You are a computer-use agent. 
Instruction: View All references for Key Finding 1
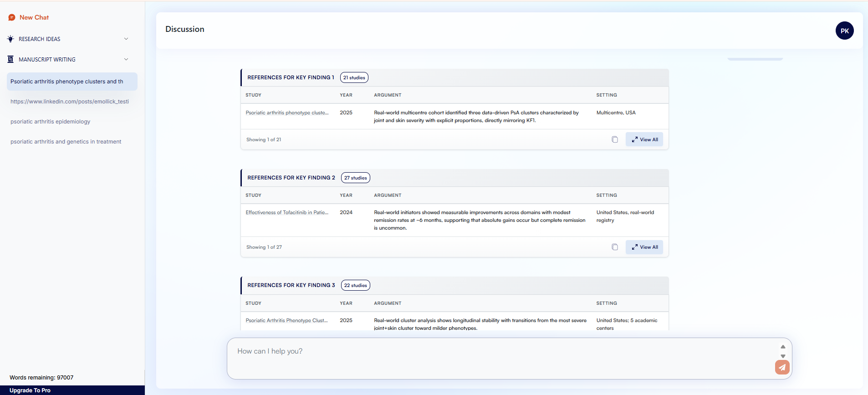(x=644, y=139)
